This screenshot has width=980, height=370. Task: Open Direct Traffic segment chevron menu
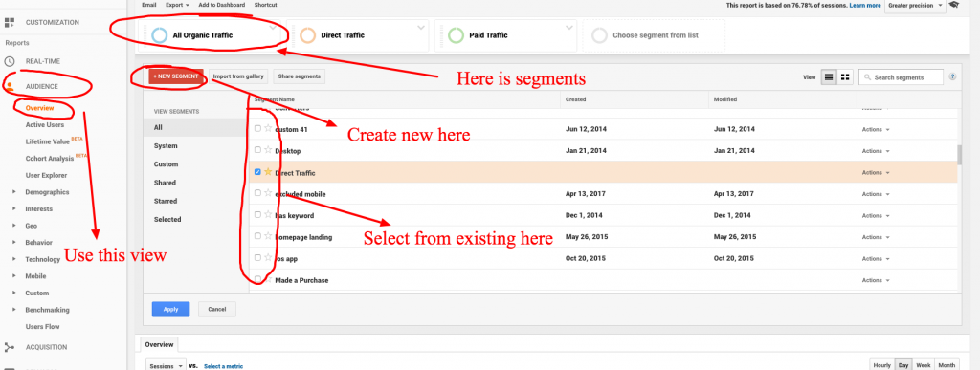point(420,28)
